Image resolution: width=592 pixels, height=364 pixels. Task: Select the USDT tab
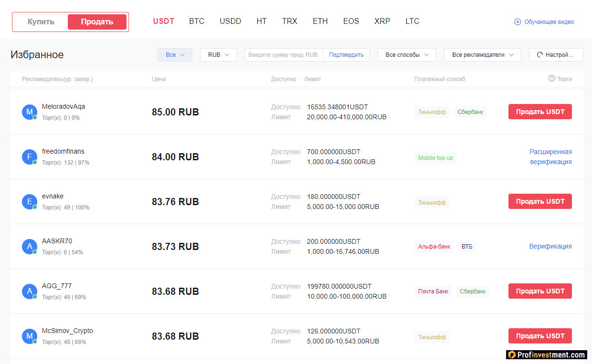coord(164,21)
